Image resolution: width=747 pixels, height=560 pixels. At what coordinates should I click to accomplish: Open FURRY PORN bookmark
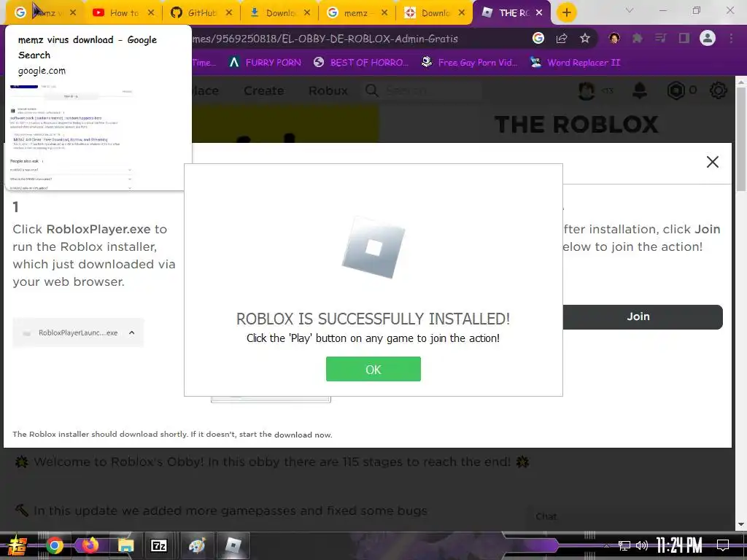coord(266,63)
